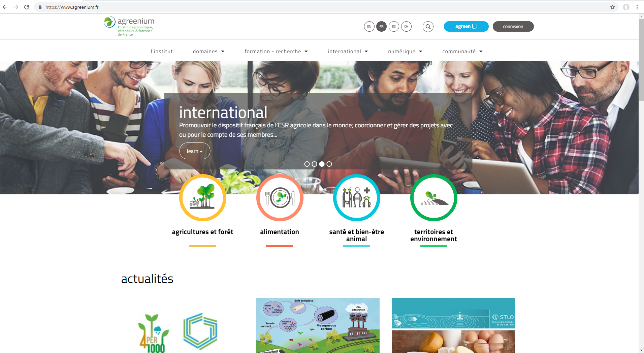Viewport: 644px width, 353px height.
Task: Click the agreenium logo
Action: click(129, 26)
